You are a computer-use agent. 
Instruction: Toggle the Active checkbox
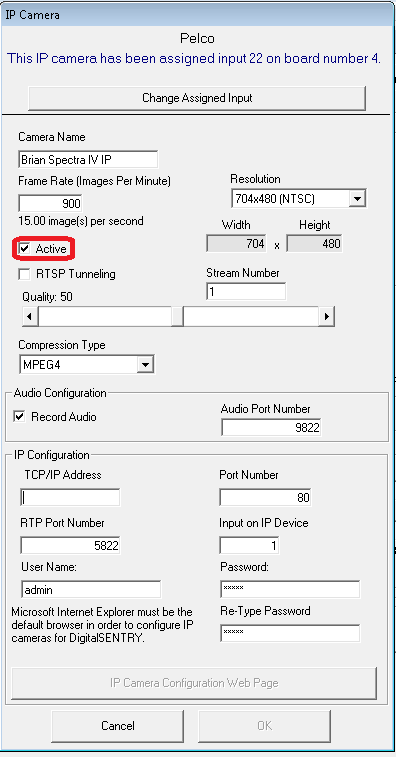24,249
